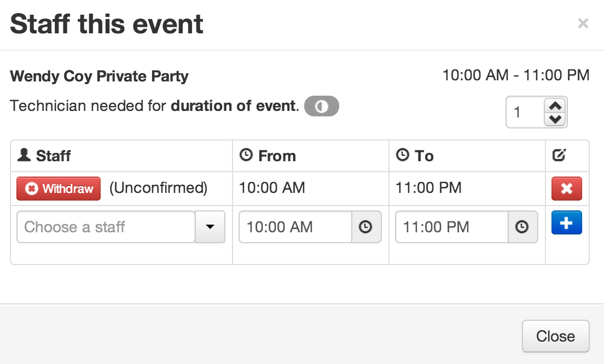Toggle the duration of event switch
This screenshot has height=364, width=604.
point(322,106)
